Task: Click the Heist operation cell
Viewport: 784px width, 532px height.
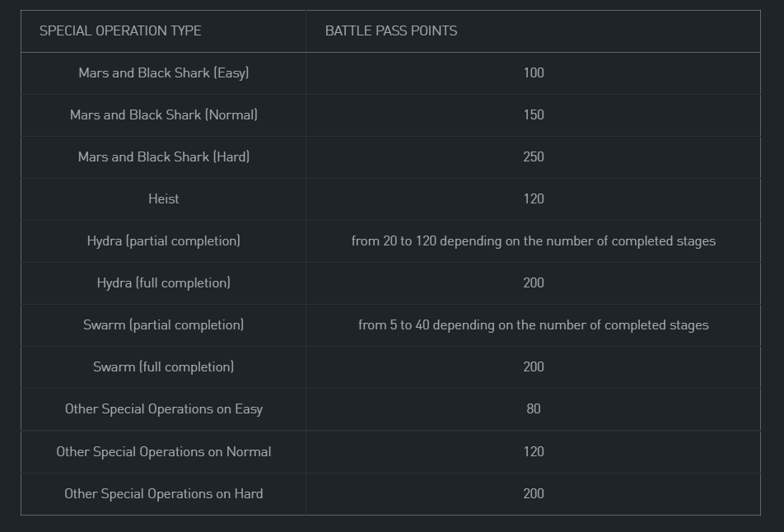Action: coord(164,198)
